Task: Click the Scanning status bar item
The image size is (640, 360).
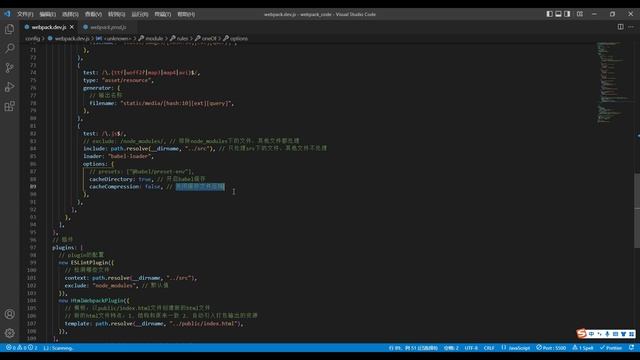Action: coord(58,348)
